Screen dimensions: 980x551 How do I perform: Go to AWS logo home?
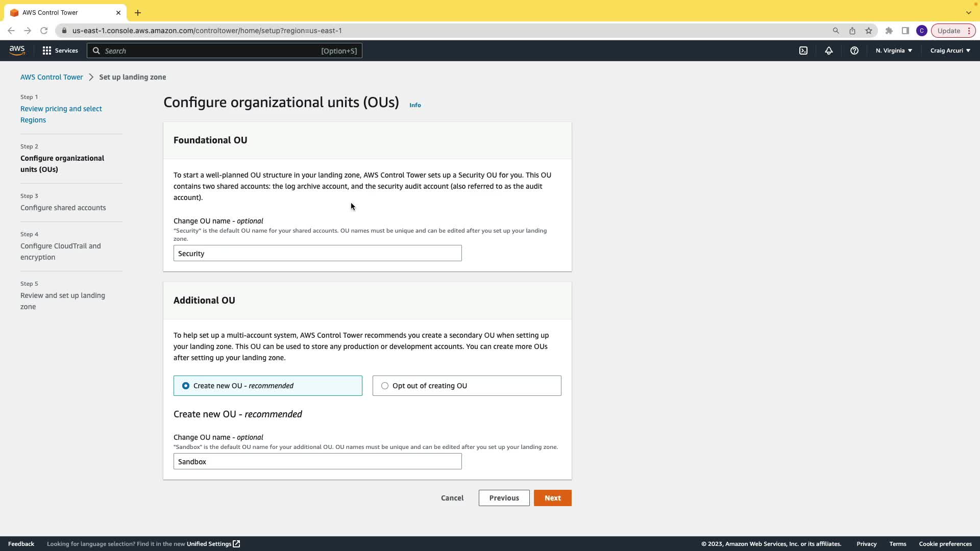pyautogui.click(x=17, y=50)
